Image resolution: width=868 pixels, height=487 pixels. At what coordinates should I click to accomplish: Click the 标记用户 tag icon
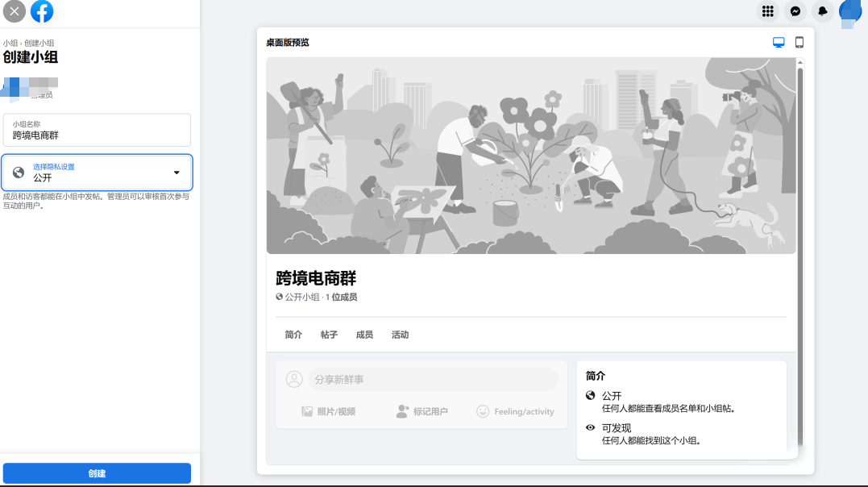(x=403, y=411)
